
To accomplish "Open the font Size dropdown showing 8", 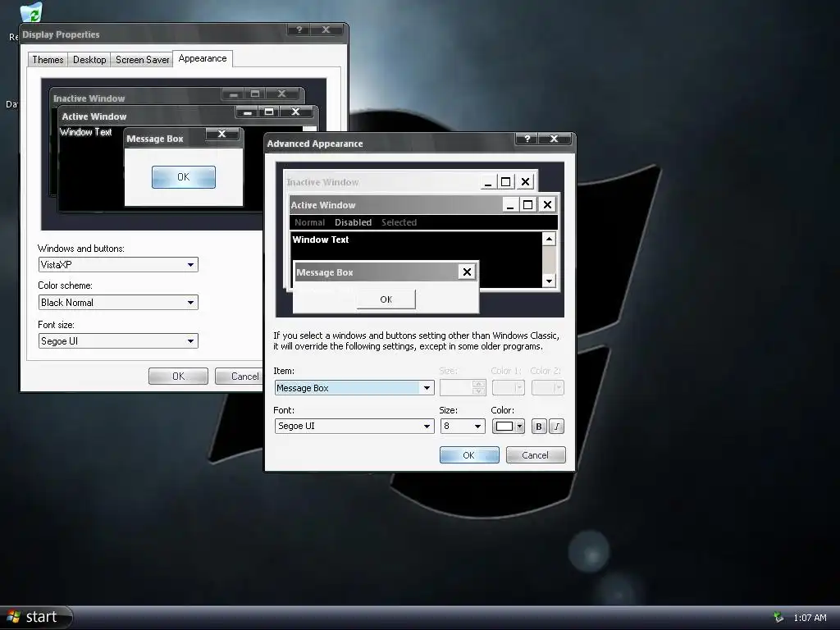I will click(x=463, y=426).
